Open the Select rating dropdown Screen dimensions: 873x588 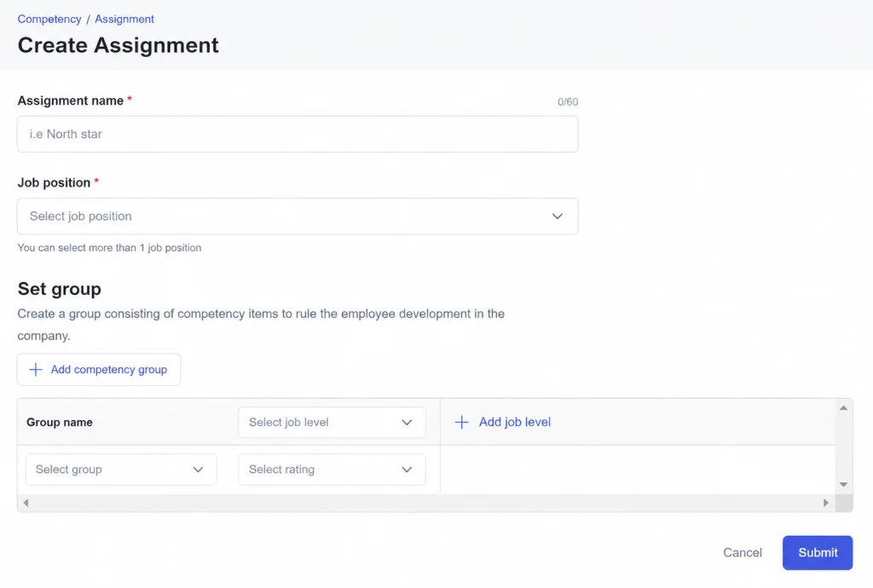click(x=332, y=470)
